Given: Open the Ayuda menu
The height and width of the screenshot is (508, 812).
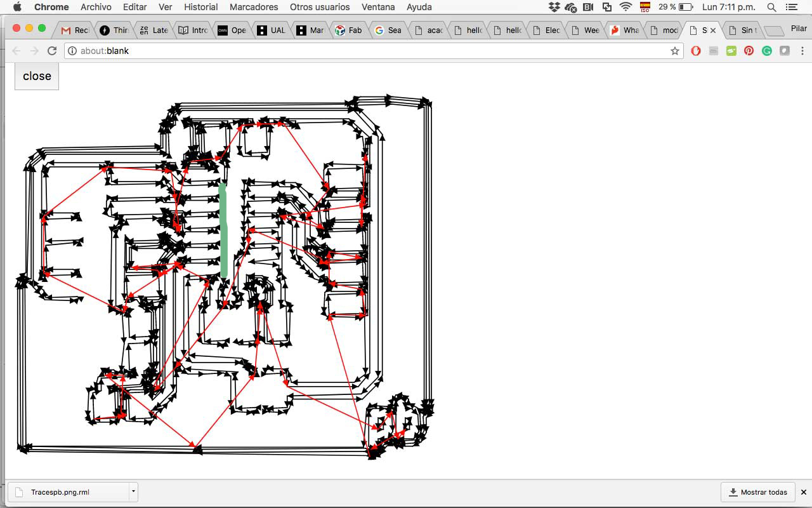Looking at the screenshot, I should click(x=419, y=7).
